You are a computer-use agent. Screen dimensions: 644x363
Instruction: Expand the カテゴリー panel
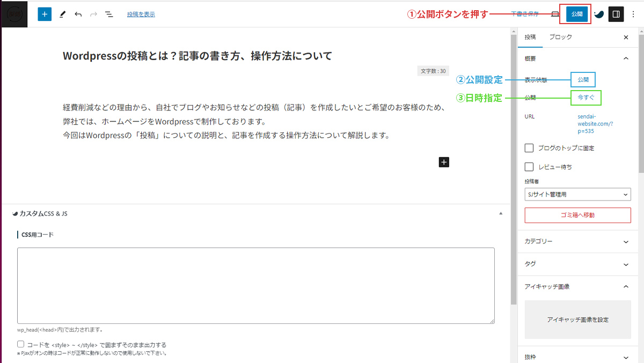point(577,242)
